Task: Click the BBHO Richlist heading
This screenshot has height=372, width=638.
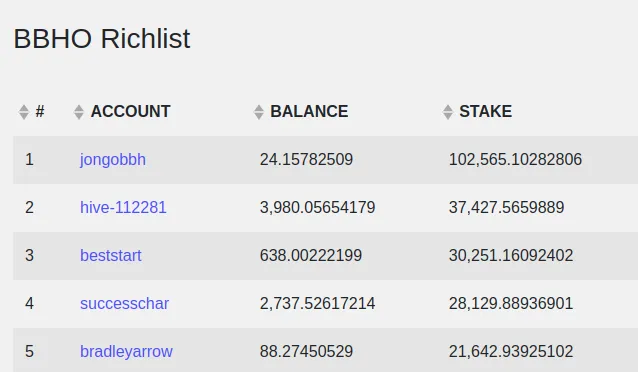Action: 102,39
